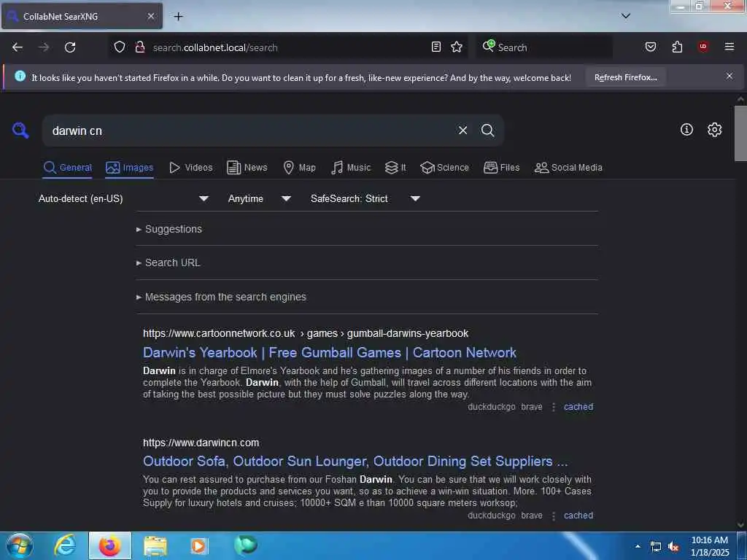
Task: Switch to the It category
Action: pos(395,168)
